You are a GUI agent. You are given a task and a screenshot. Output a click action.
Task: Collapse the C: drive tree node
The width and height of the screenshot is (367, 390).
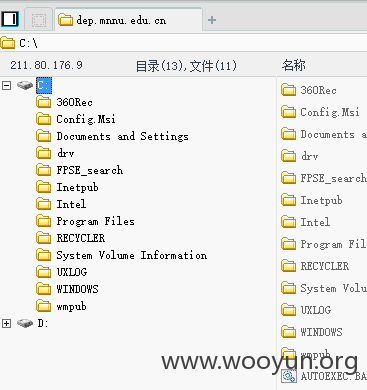[6, 85]
